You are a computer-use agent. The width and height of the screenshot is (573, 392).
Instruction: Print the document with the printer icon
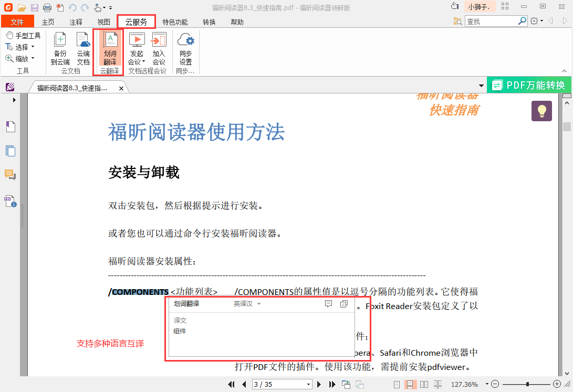[x=47, y=7]
